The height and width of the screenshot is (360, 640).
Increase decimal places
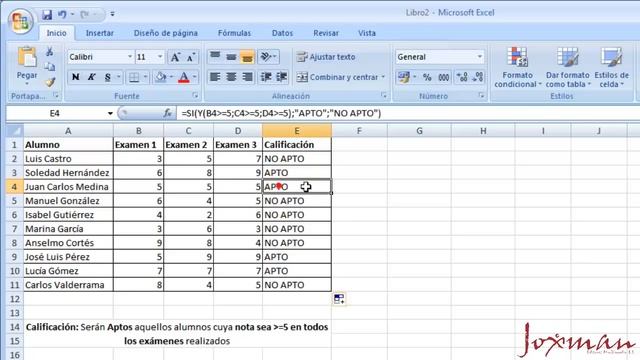click(x=462, y=77)
